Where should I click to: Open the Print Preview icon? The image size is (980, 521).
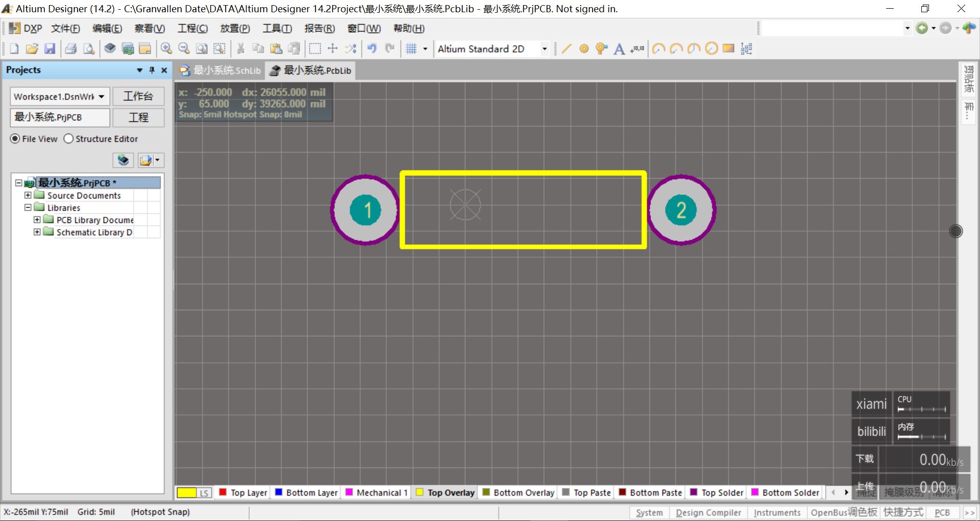89,48
